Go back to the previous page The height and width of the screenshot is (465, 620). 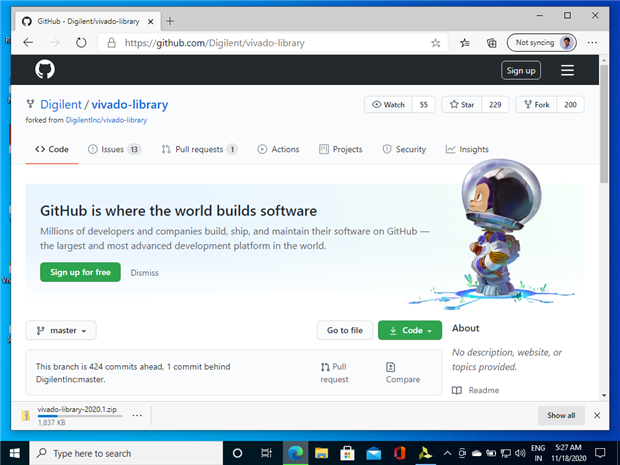tap(28, 43)
